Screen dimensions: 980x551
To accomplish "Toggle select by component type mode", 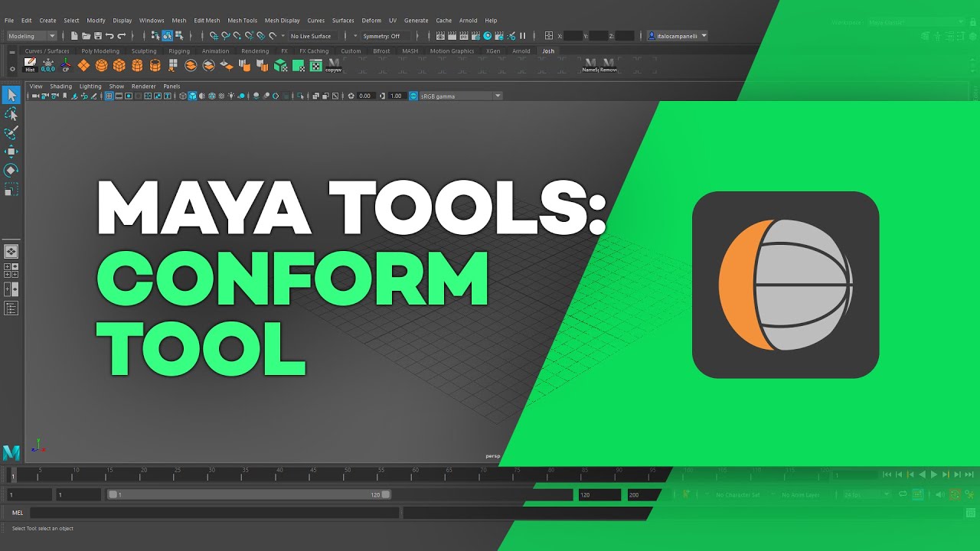I will coord(178,36).
